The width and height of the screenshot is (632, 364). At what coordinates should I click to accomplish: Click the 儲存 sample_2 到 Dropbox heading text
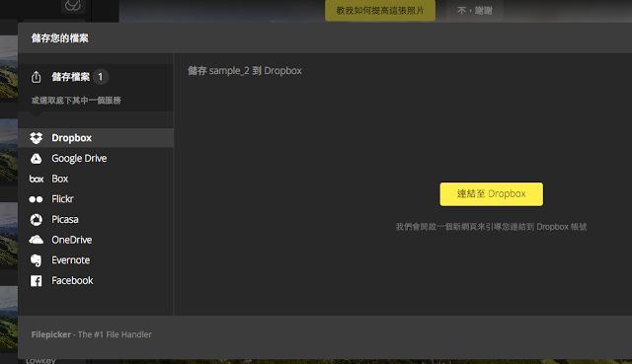click(245, 71)
